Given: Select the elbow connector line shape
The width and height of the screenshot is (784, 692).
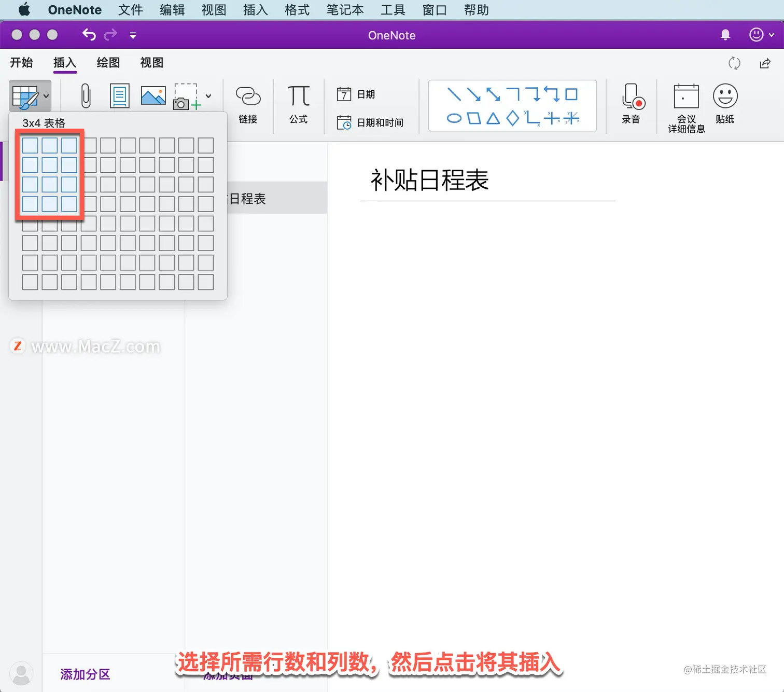Looking at the screenshot, I should (513, 94).
